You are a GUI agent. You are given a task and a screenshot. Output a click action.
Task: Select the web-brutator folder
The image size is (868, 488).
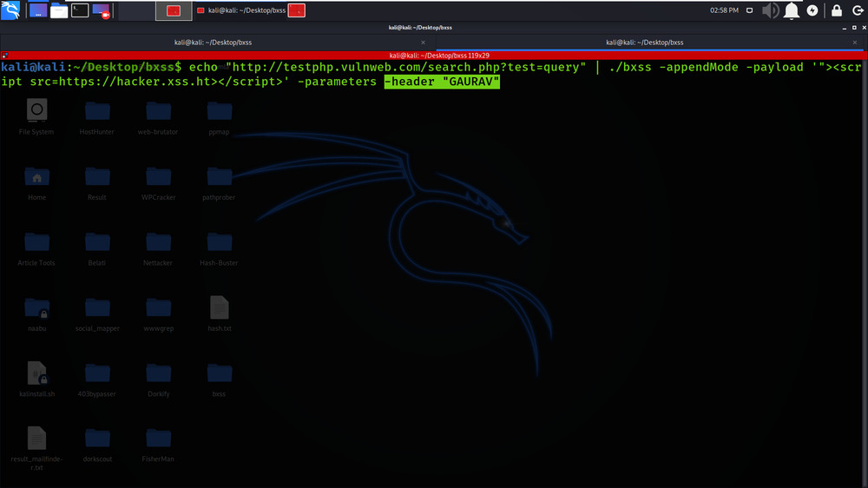click(x=158, y=117)
